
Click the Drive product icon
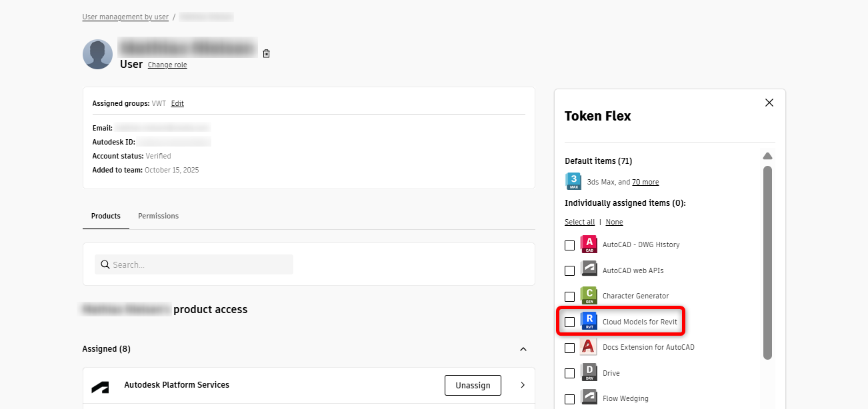(x=589, y=373)
